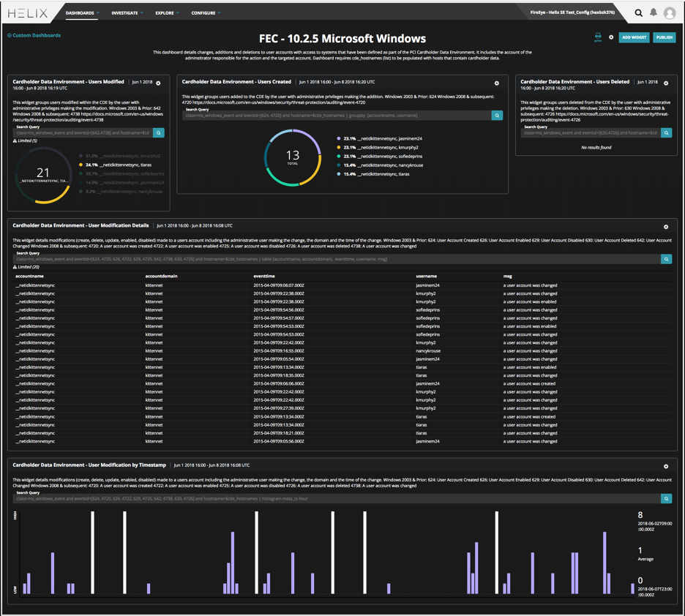Select legend swatch for 15.4% tiaras
The height and width of the screenshot is (616, 685).
pyautogui.click(x=339, y=174)
